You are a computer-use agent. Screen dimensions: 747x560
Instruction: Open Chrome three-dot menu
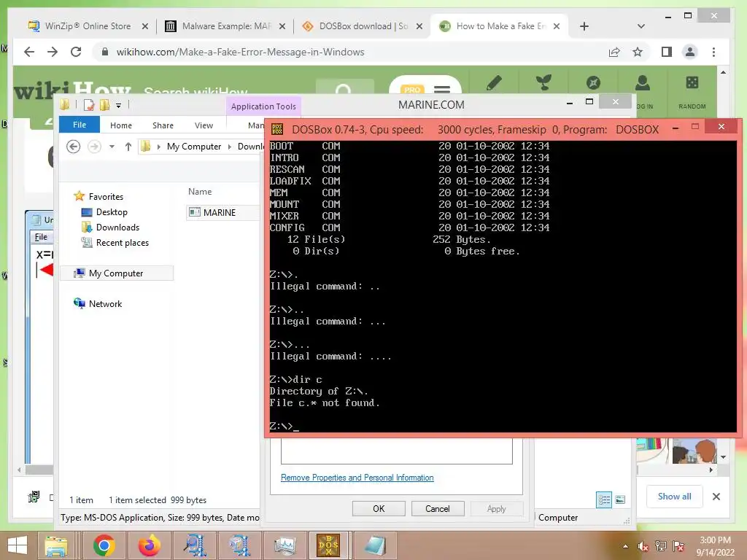[713, 52]
